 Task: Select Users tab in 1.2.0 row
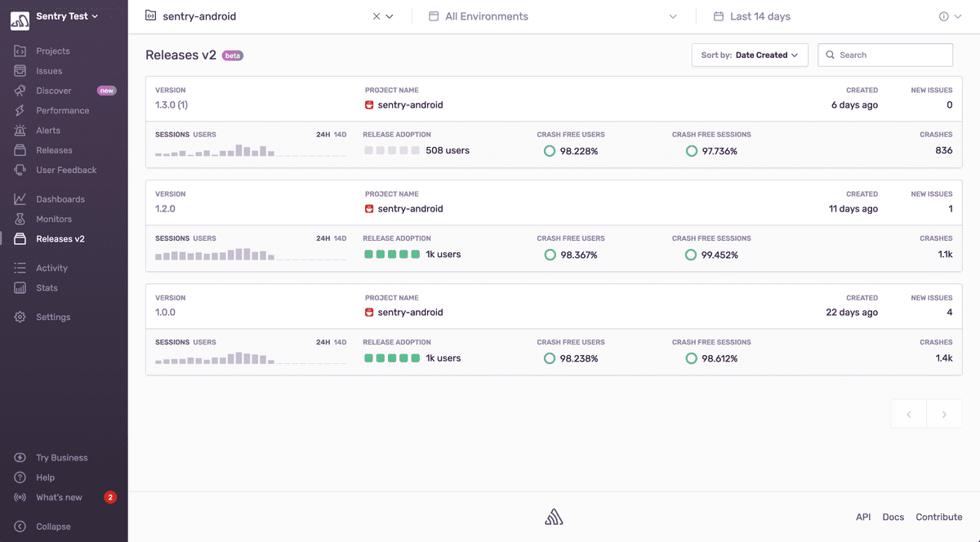coord(204,238)
